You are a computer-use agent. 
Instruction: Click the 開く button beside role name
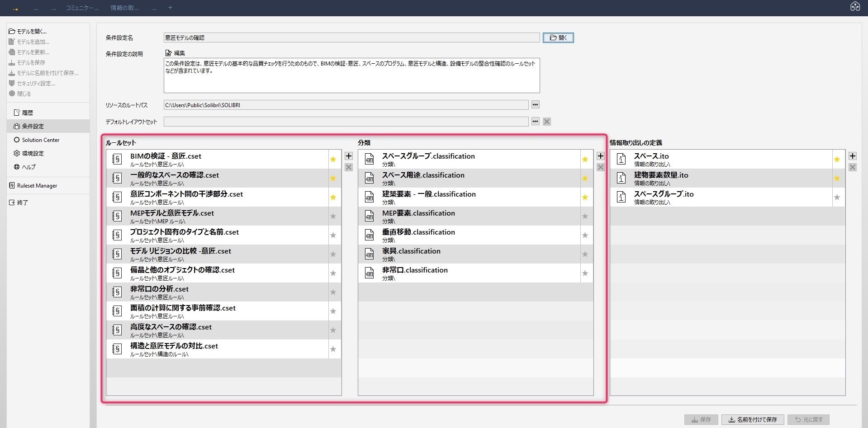pyautogui.click(x=558, y=38)
